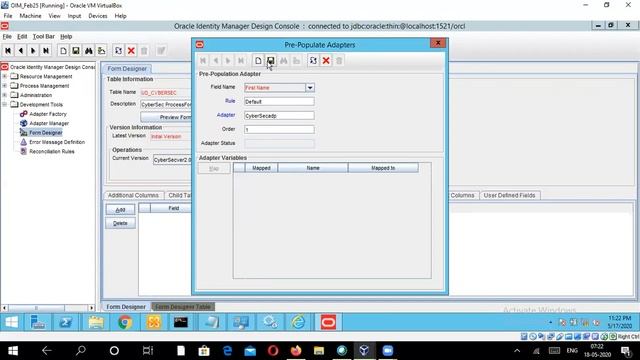Click Name column header in Adapter Variables
This screenshot has height=360, width=640.
coord(313,168)
